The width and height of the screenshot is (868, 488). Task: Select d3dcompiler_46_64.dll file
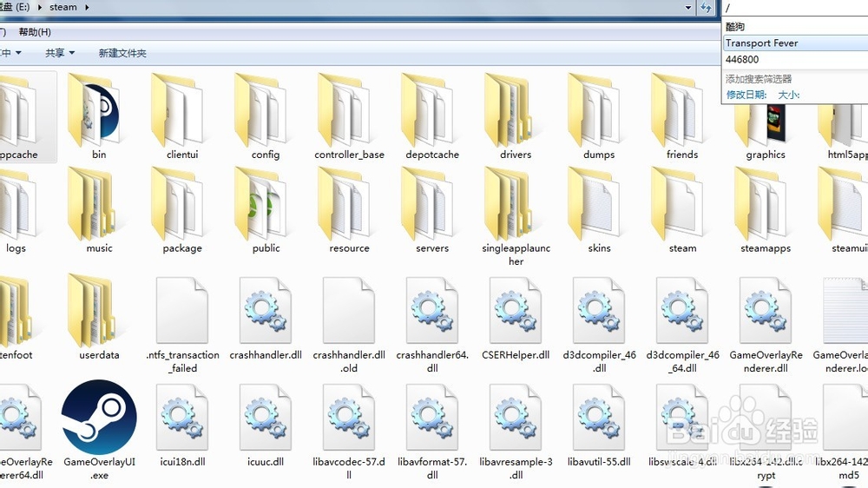tap(682, 324)
